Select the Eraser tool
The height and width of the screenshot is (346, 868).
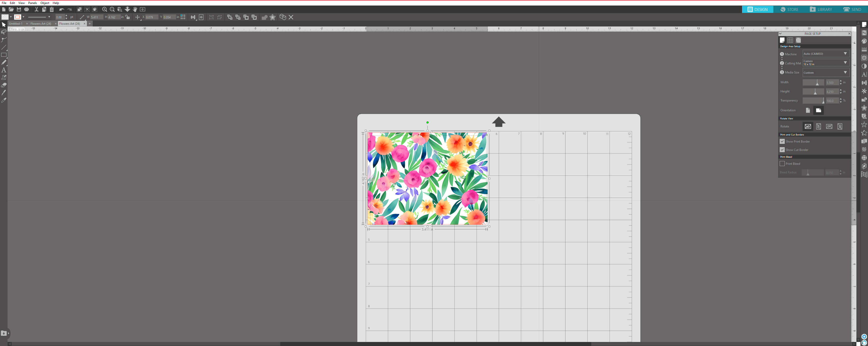tap(4, 85)
